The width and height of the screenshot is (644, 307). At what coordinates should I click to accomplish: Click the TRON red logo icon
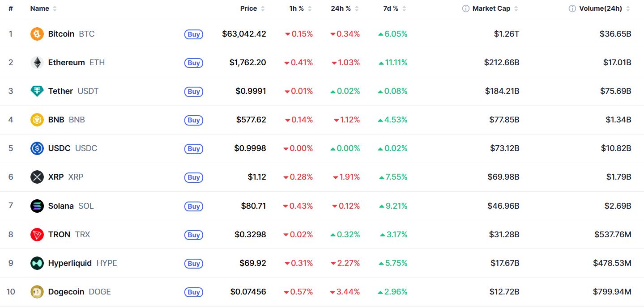(37, 235)
